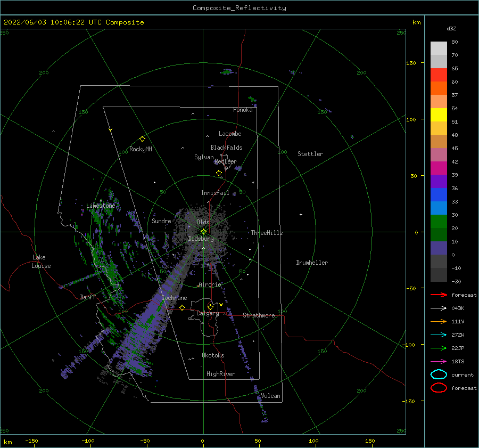The height and width of the screenshot is (448, 479).
Task: Click the Limestone label
Action: [101, 206]
